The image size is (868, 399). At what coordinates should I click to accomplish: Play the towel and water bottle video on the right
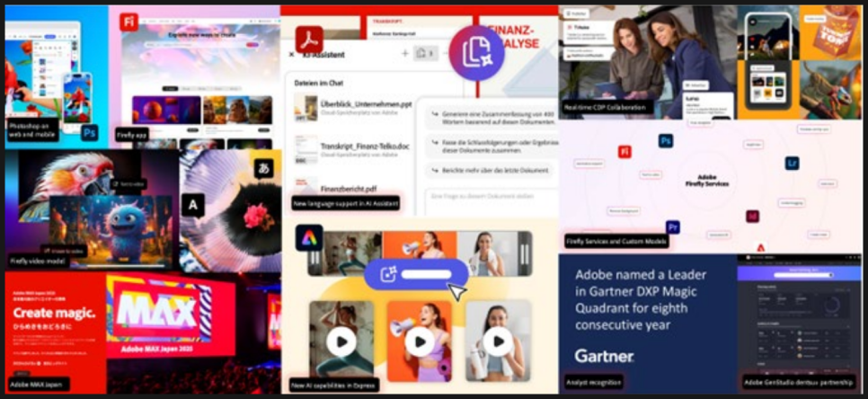pos(498,341)
